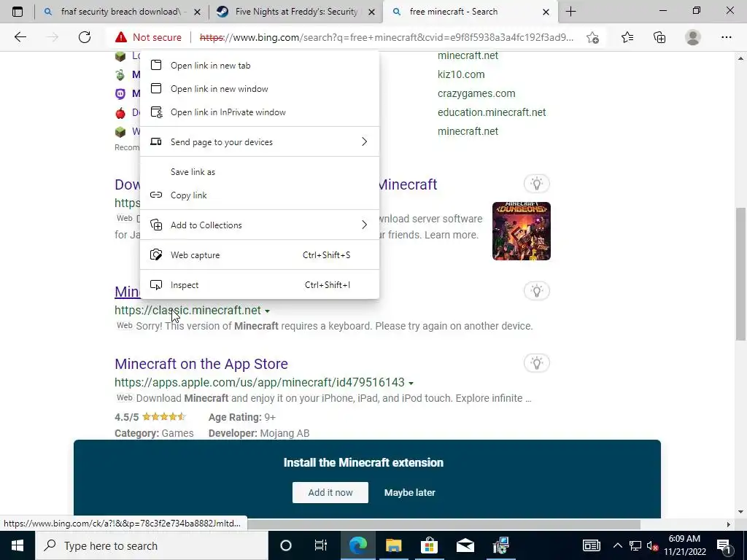Click lightbulb icon beside App Store result
The image size is (747, 560).
537,363
